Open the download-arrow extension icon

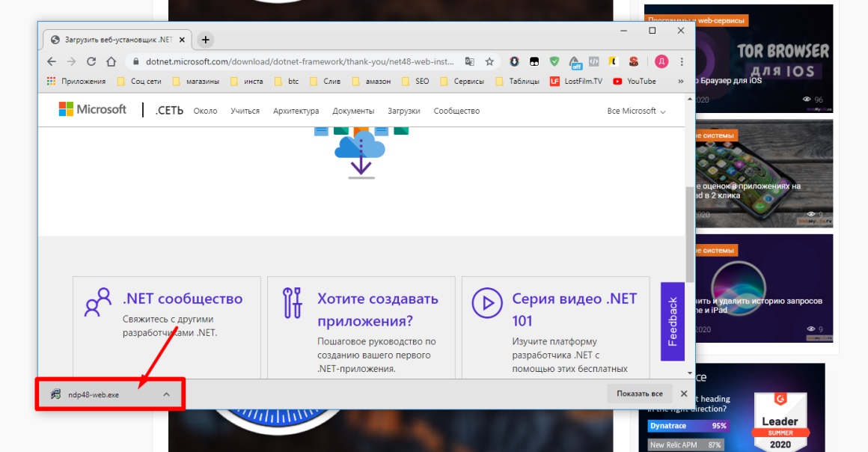point(514,61)
